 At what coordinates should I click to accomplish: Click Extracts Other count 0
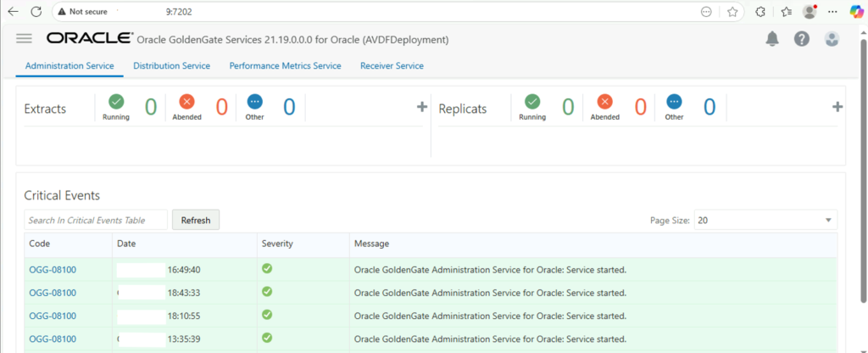[x=290, y=106]
